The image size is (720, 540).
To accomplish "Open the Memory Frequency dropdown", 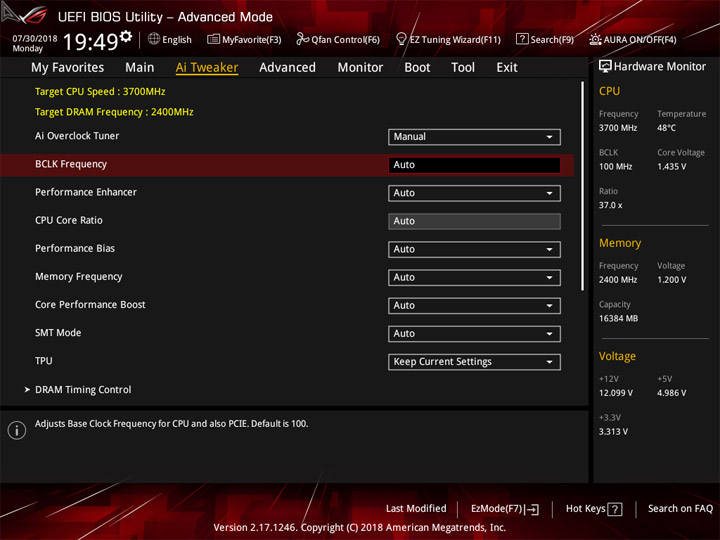I will [x=474, y=277].
